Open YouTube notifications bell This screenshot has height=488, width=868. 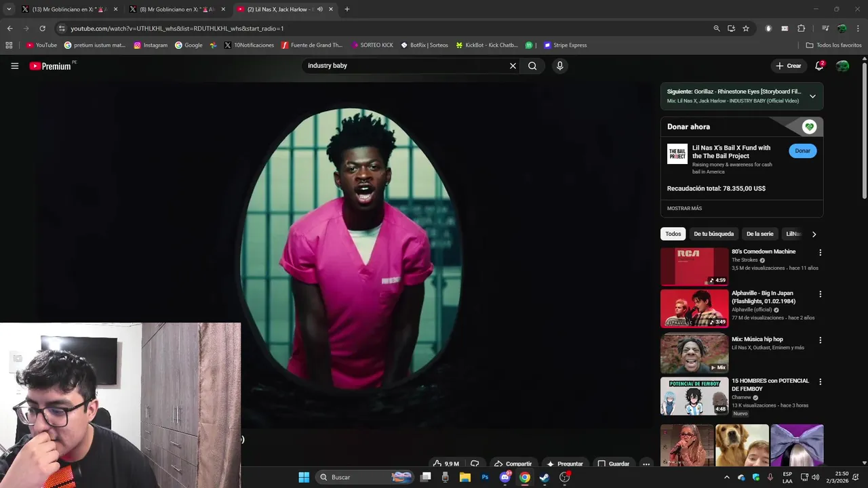819,66
